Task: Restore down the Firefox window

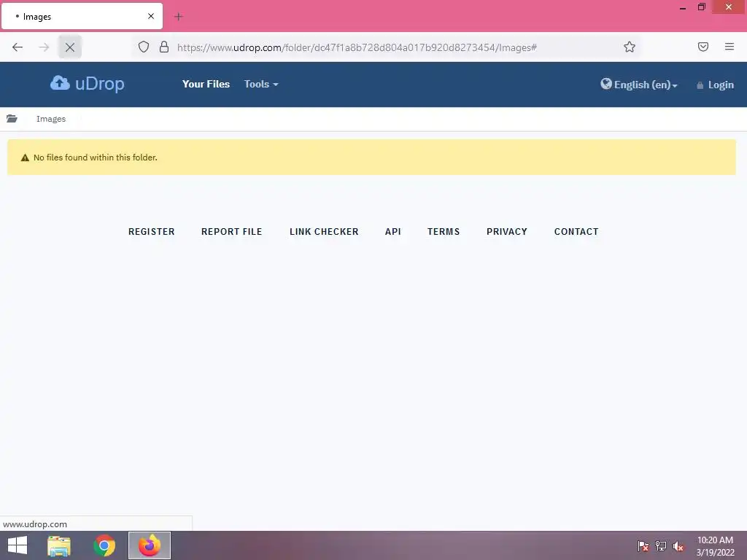Action: (701, 7)
